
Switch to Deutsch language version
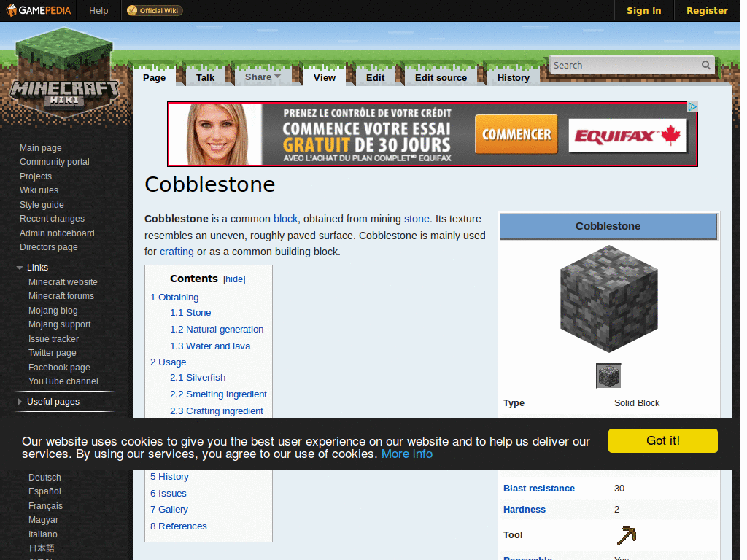tap(44, 478)
